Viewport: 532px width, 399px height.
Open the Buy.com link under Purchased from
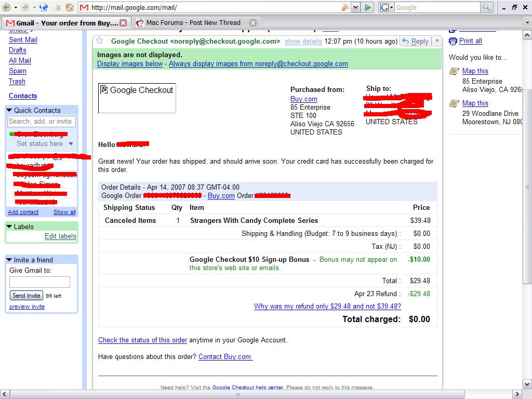tap(303, 99)
